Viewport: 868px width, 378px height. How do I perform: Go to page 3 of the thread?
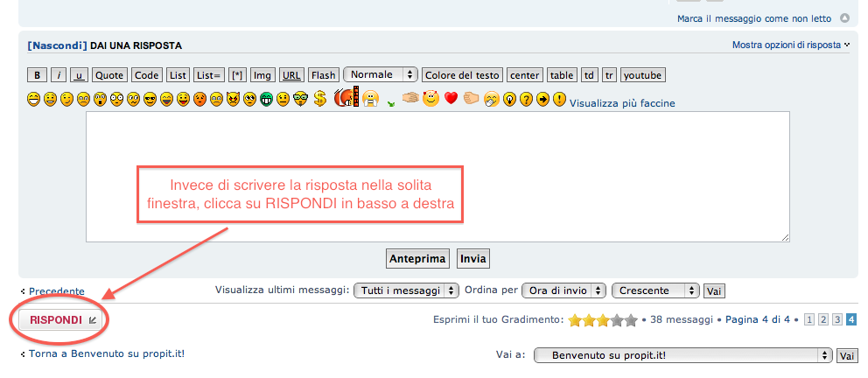[x=836, y=320]
